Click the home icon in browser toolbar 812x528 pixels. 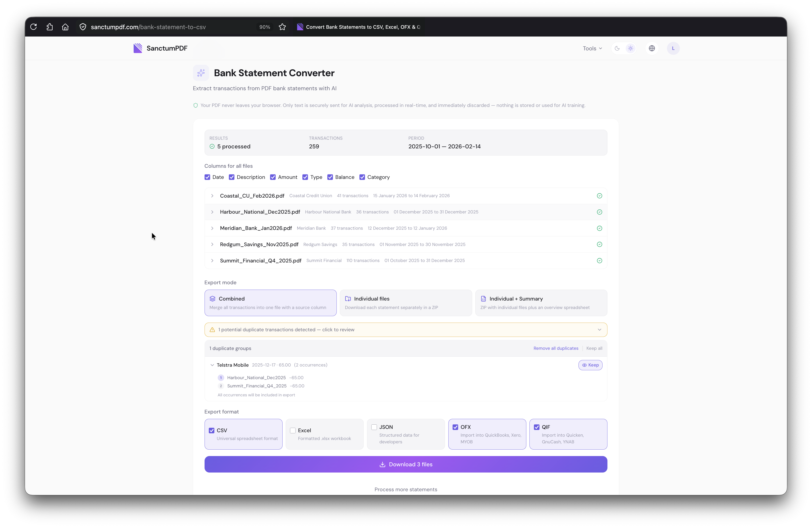[x=65, y=27]
